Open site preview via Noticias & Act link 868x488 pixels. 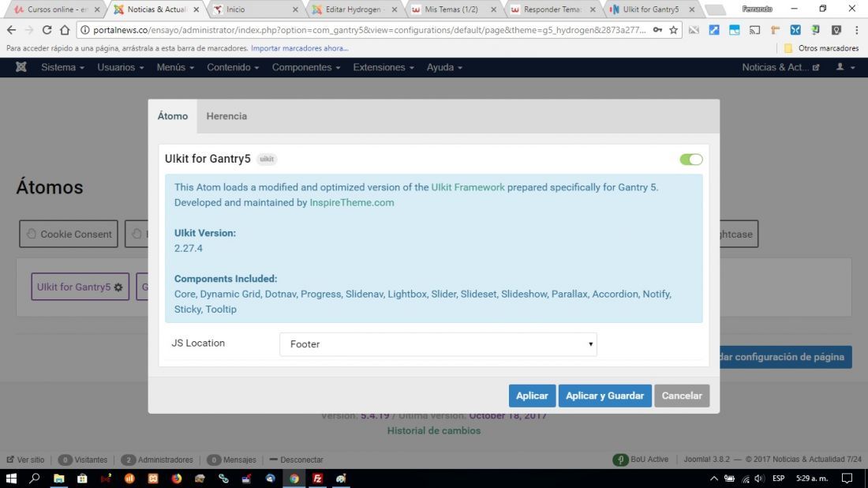[x=780, y=67]
